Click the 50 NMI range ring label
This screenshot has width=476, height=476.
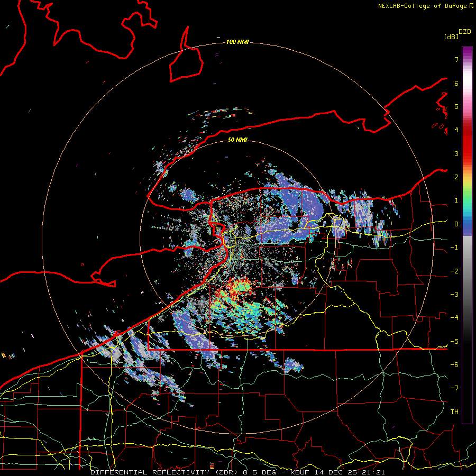237,140
